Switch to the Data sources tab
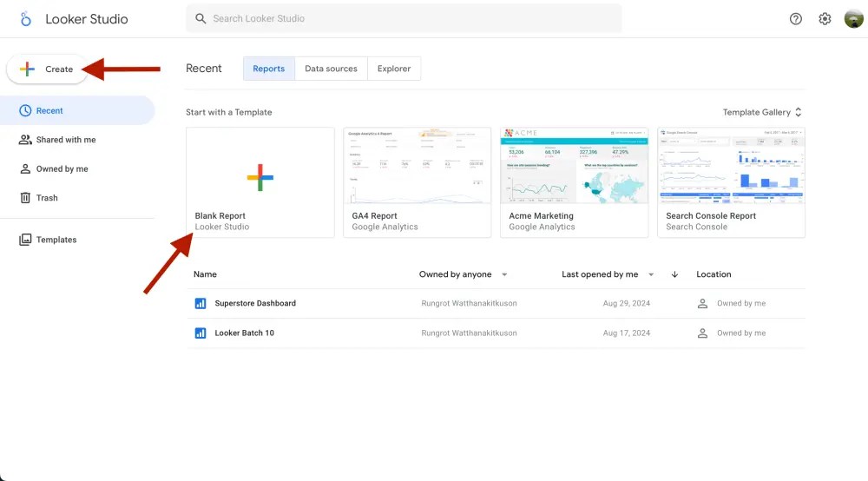The image size is (868, 481). (x=331, y=69)
